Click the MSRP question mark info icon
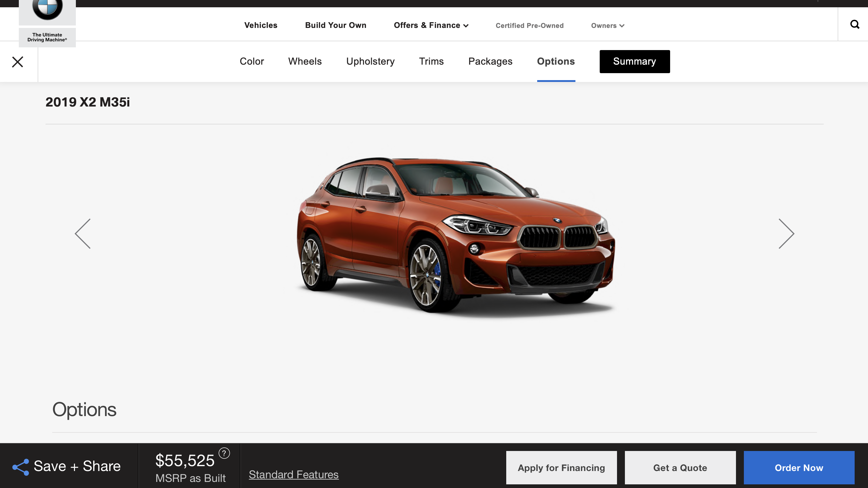 224,453
